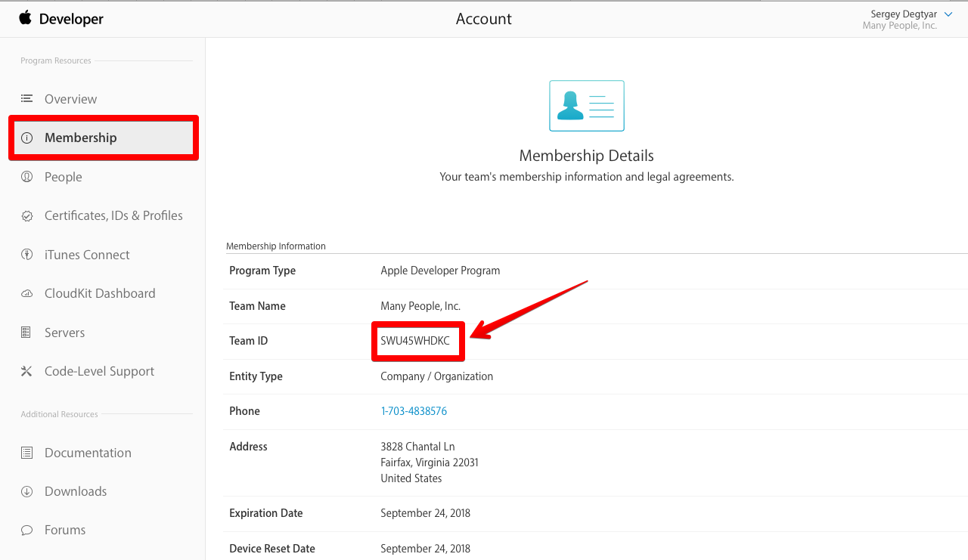Click the Entity Type label
This screenshot has width=968, height=560.
pyautogui.click(x=256, y=376)
